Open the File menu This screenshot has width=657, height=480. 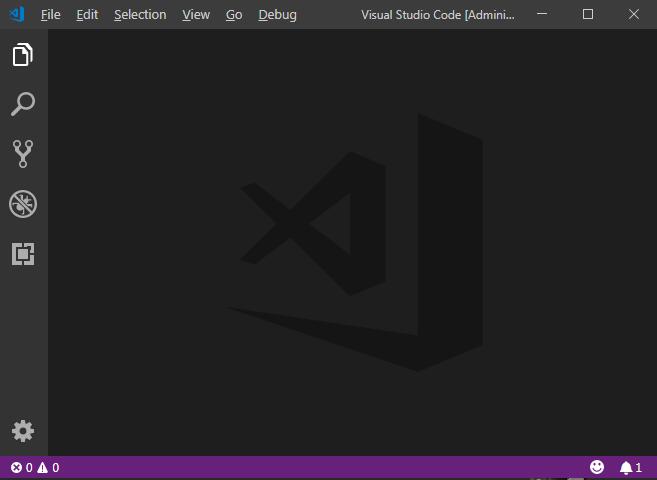point(51,15)
